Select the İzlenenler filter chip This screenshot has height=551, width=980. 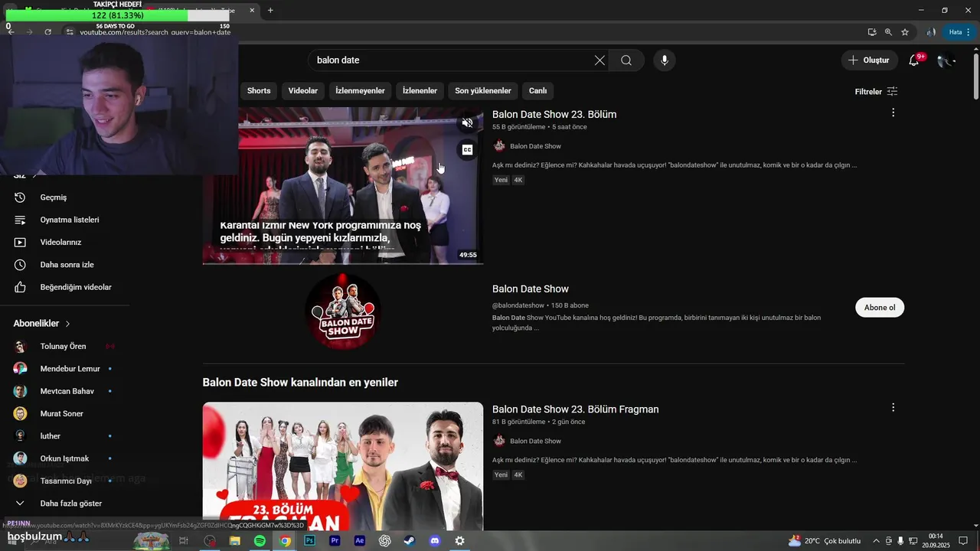(x=420, y=91)
